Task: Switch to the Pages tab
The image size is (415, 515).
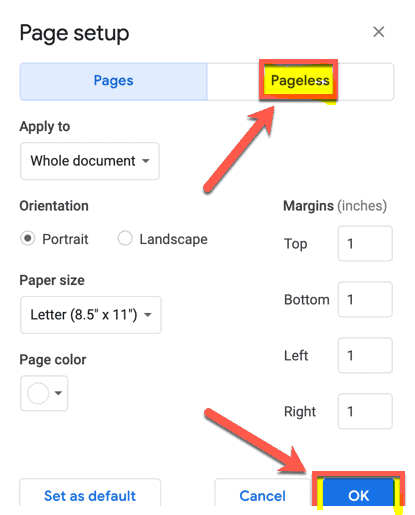Action: 113,81
